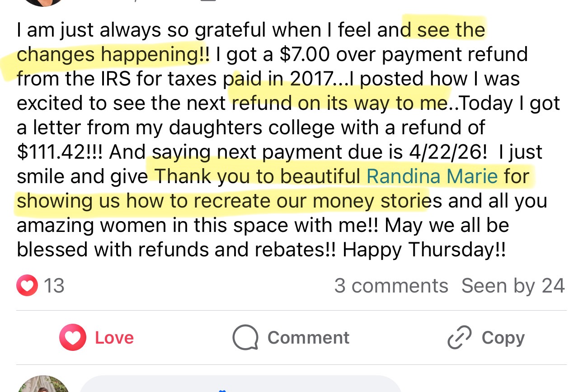Screen dimensions: 583x392
Task: View the 3 comments
Action: pos(391,286)
